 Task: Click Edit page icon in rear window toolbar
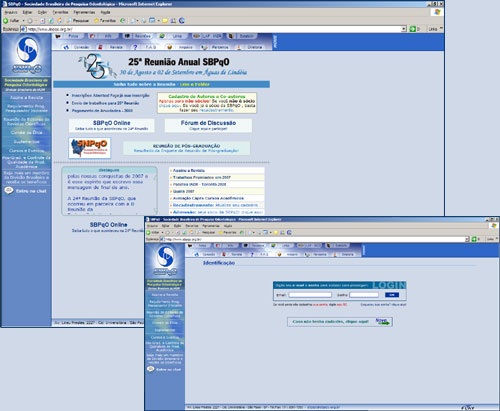[x=152, y=21]
